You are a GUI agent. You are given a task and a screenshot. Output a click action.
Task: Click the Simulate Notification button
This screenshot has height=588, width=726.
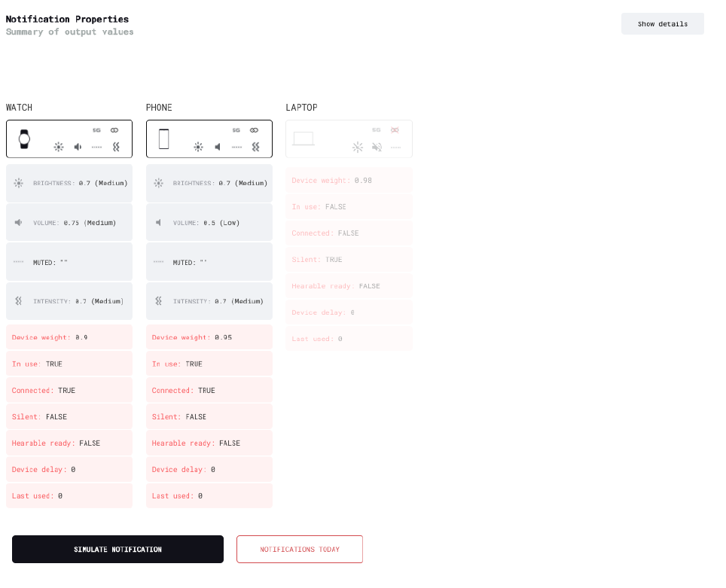[x=117, y=550]
